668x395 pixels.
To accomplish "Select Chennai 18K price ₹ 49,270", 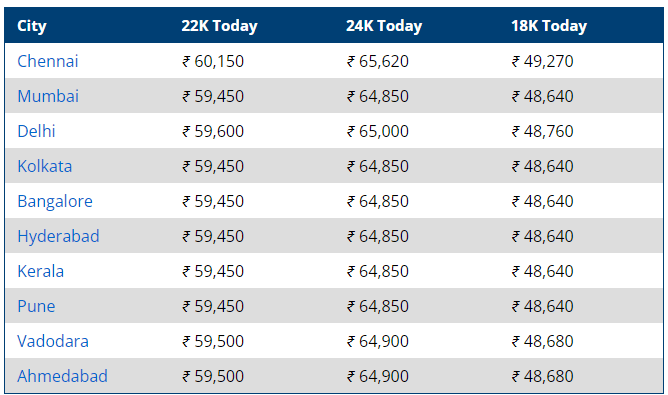I will tap(543, 61).
